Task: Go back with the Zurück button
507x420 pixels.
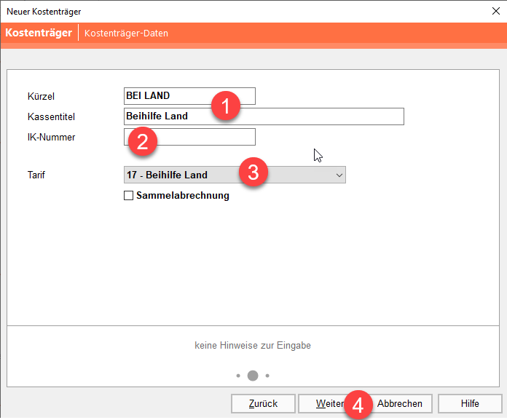Action: pos(264,403)
